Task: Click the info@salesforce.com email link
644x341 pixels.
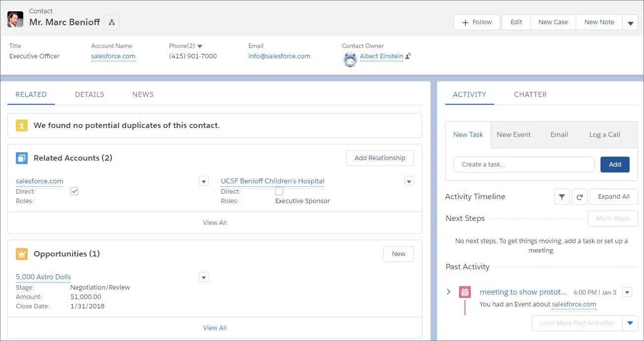Action: pyautogui.click(x=279, y=56)
